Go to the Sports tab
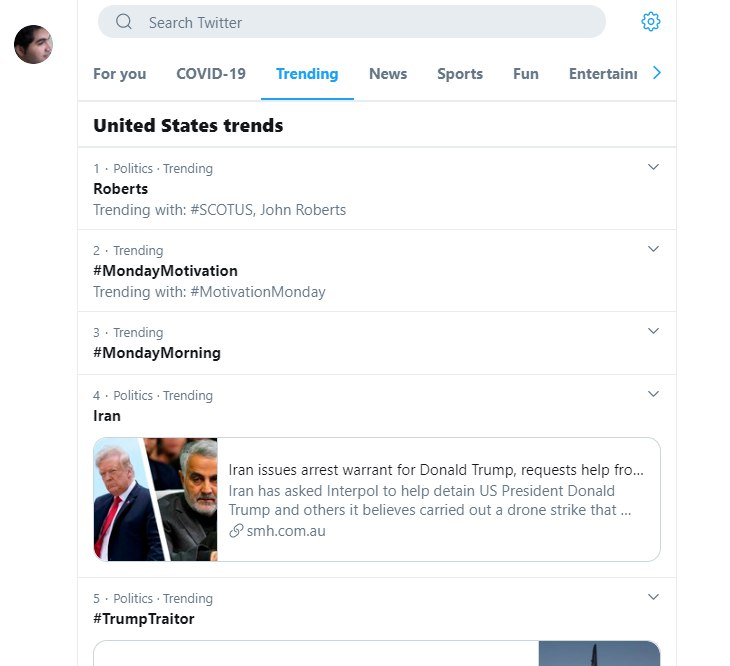Image resolution: width=730 pixels, height=666 pixels. [460, 74]
